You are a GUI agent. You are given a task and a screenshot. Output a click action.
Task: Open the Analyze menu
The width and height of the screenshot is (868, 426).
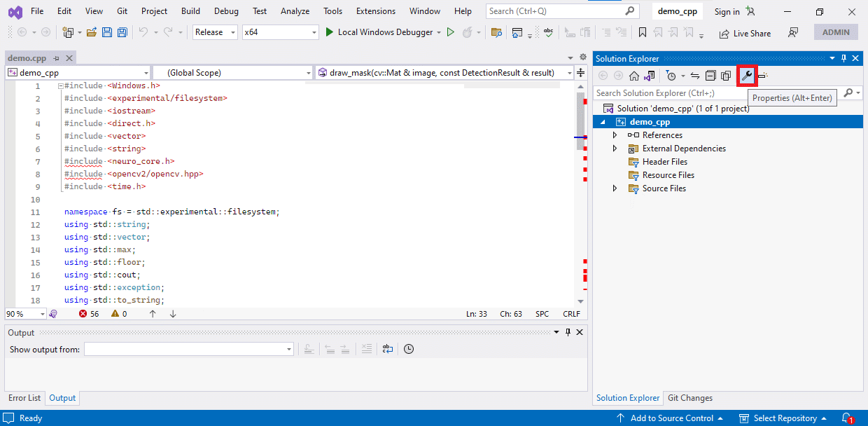295,11
